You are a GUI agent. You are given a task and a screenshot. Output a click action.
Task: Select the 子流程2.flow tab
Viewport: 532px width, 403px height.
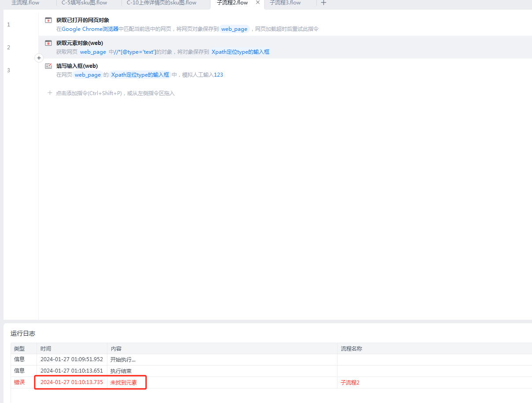pyautogui.click(x=232, y=3)
